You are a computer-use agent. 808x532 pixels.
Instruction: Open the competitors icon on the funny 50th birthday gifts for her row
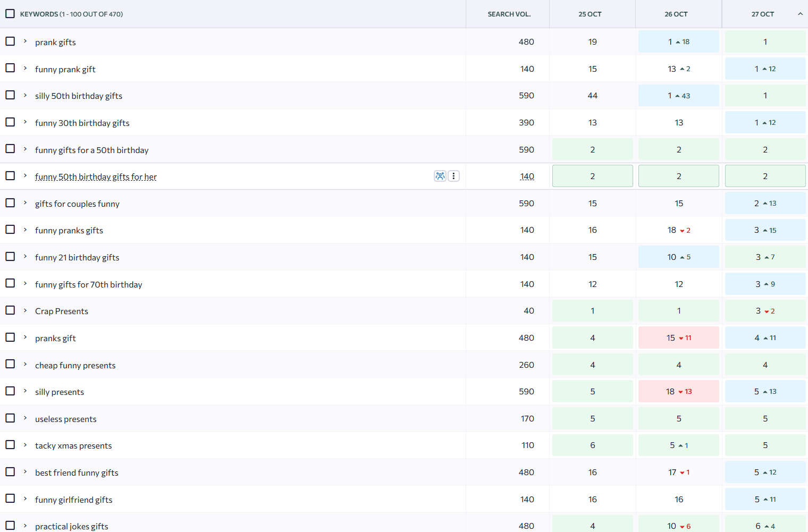coord(440,176)
